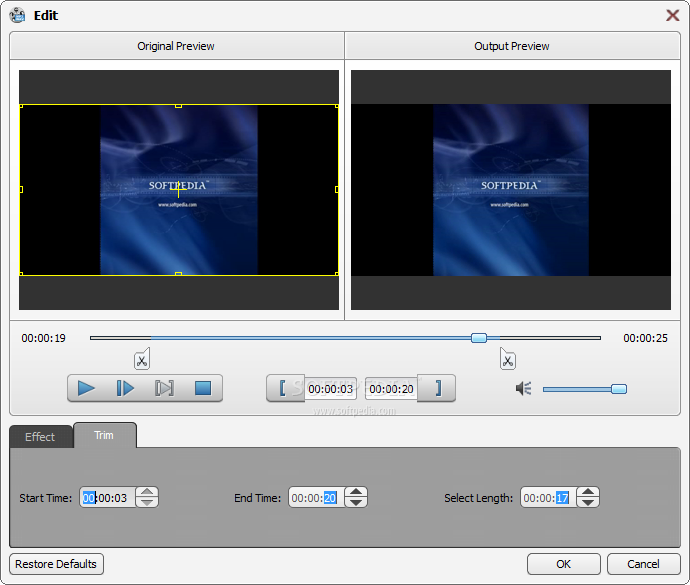Close the Edit window with the X
Viewport: 690px width, 585px height.
[672, 15]
